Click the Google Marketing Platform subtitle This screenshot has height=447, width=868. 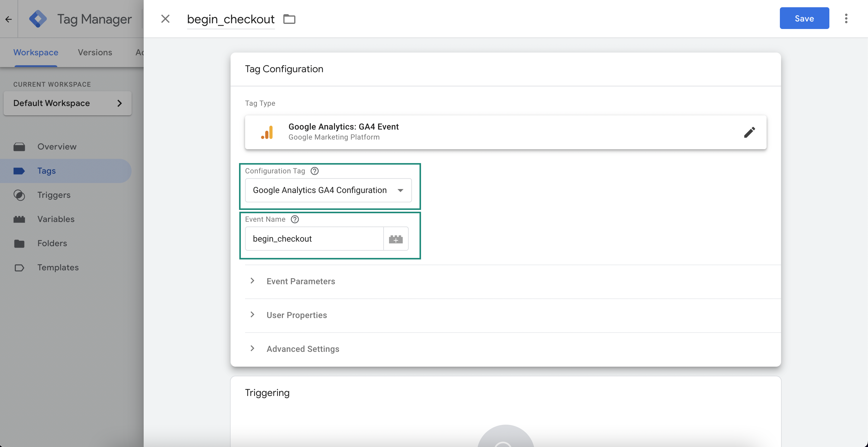pyautogui.click(x=334, y=137)
